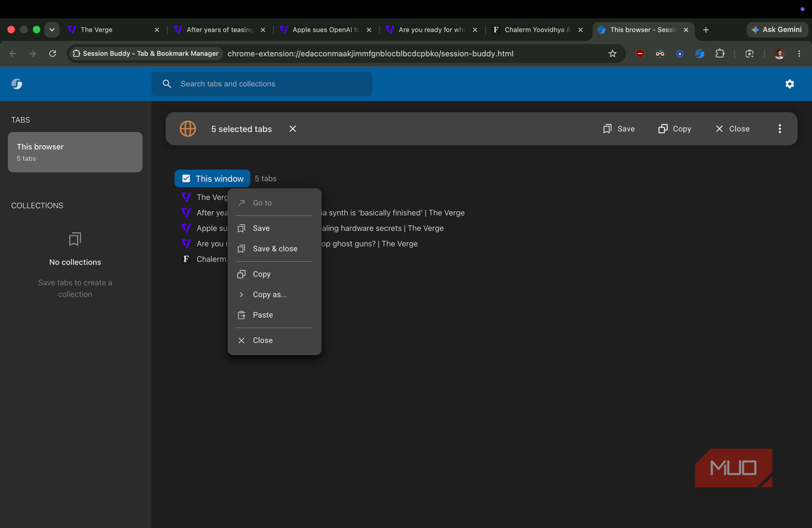Image resolution: width=812 pixels, height=528 pixels.
Task: Open the Chrome extensions puzzle icon
Action: click(720, 54)
